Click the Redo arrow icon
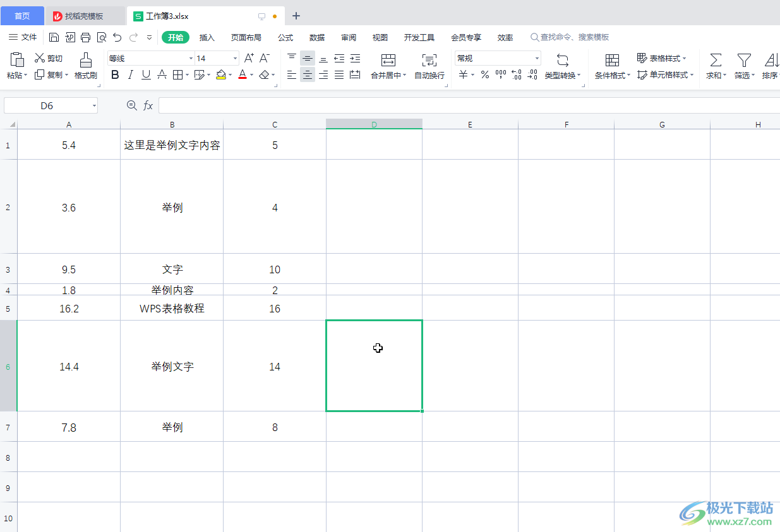This screenshot has height=532, width=780. click(x=133, y=37)
